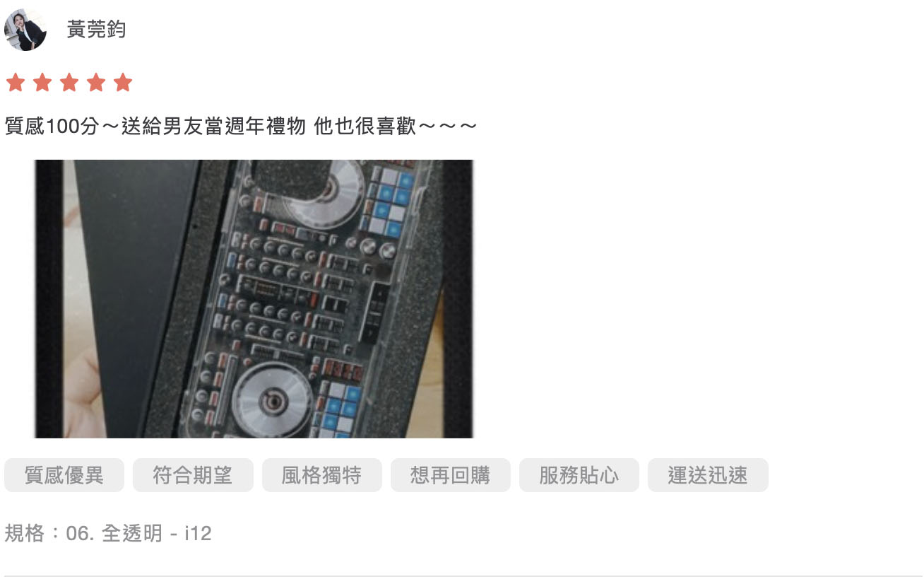This screenshot has height=584, width=924.
Task: Open the DJ controller phone case photo
Action: pos(254,298)
